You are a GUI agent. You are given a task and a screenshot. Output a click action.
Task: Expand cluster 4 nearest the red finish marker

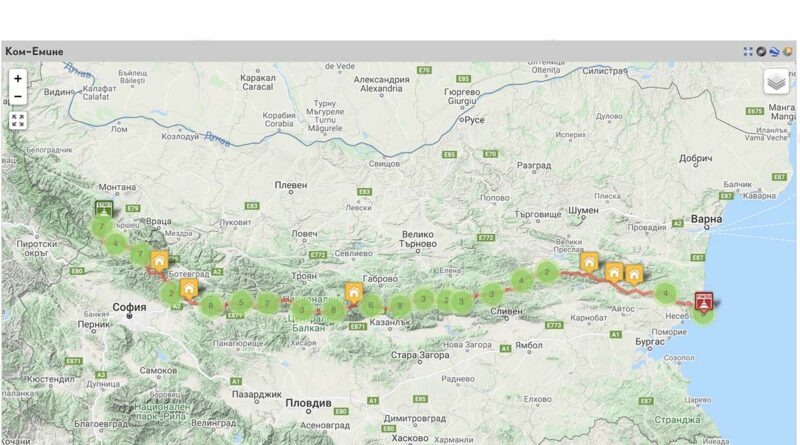point(665,293)
